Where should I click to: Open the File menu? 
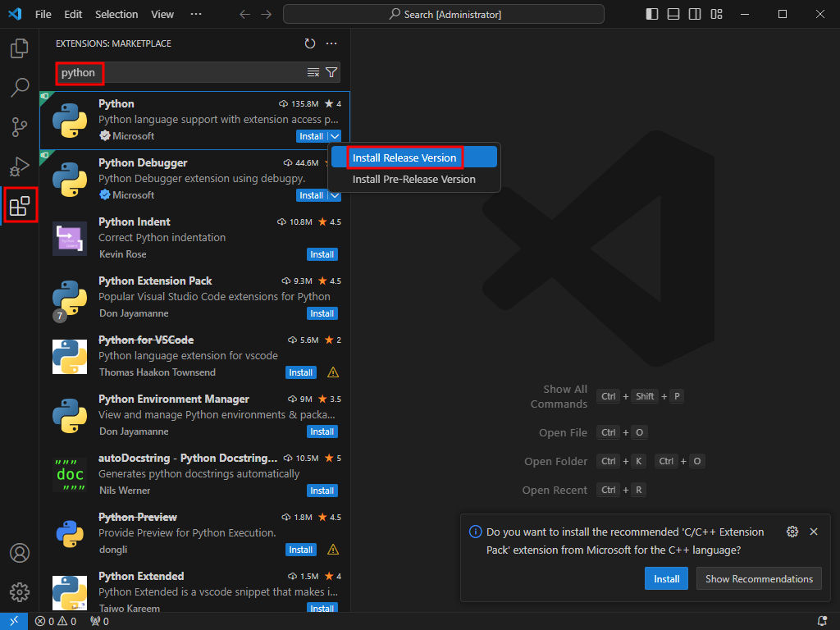(43, 15)
